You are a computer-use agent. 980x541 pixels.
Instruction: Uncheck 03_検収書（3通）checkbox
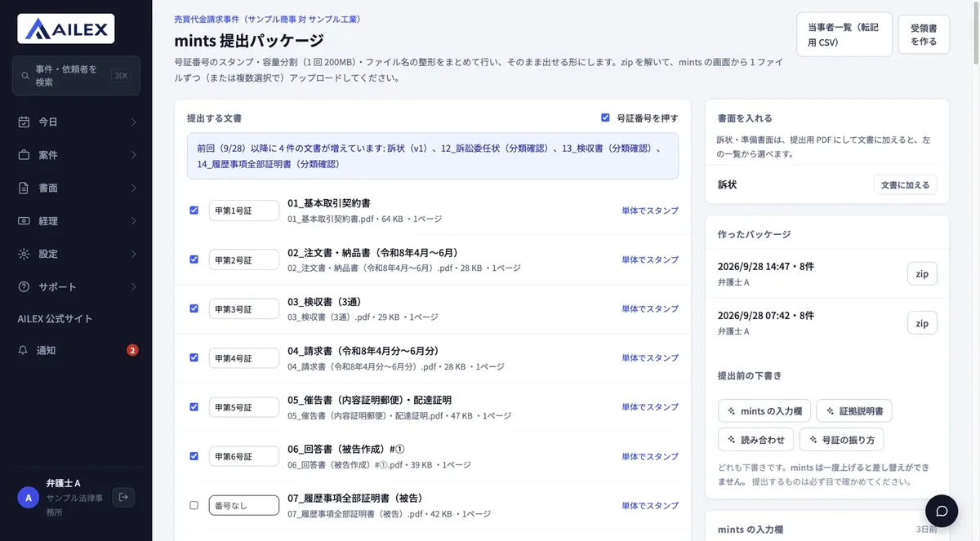click(x=194, y=308)
